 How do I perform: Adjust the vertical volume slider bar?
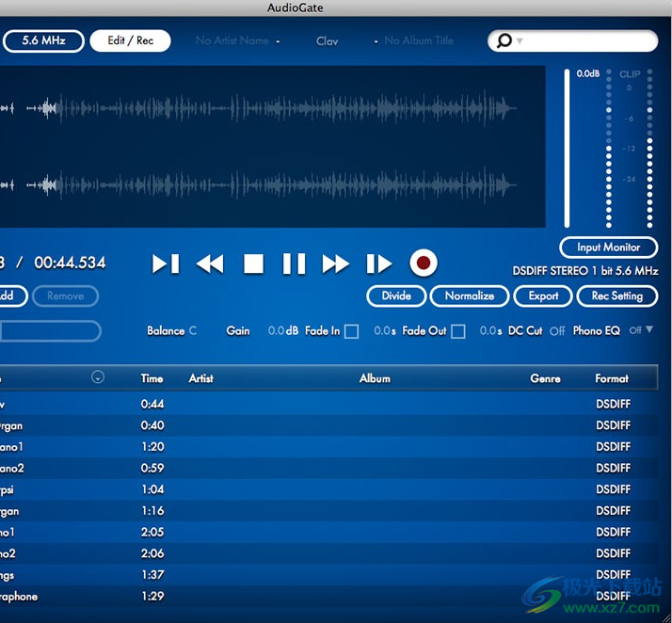click(567, 149)
